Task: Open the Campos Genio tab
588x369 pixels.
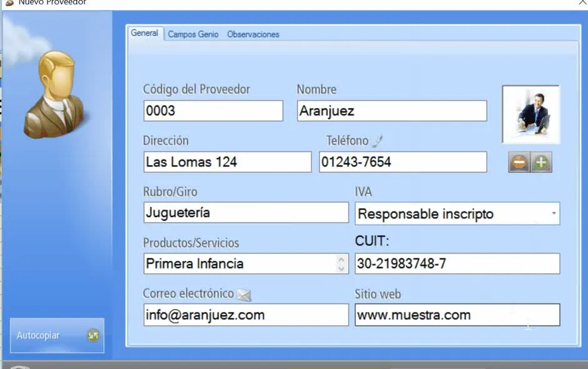Action: coord(193,34)
